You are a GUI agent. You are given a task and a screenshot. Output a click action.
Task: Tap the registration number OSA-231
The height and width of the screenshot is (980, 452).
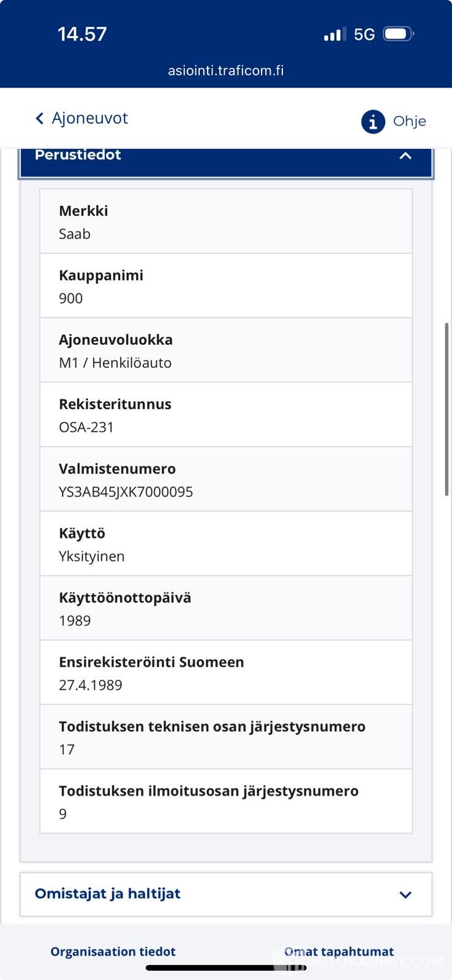pos(86,427)
